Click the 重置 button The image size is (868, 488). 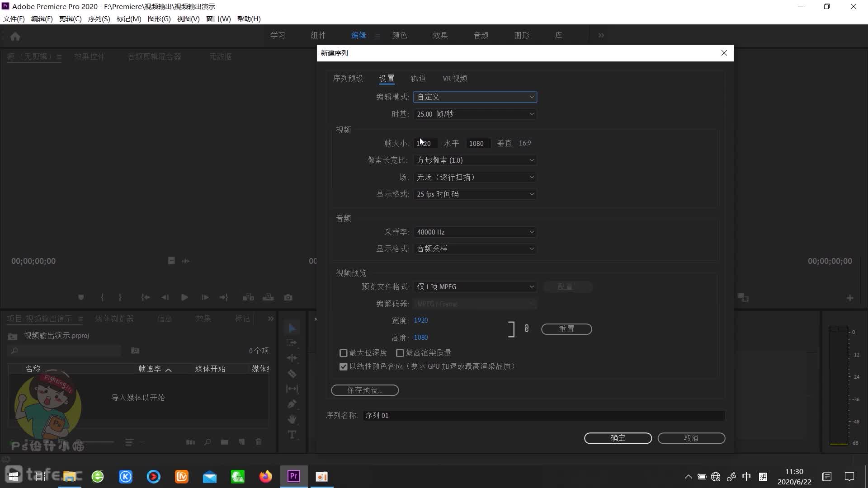[x=566, y=329]
